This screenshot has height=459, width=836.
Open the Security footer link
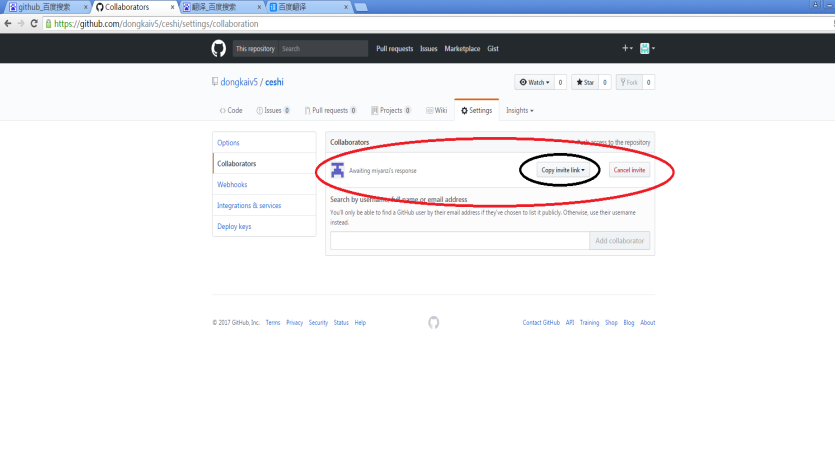click(318, 323)
